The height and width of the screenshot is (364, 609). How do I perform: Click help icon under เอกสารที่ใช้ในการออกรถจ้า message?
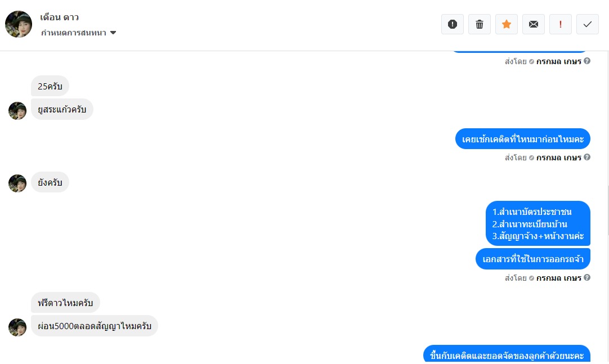(587, 277)
